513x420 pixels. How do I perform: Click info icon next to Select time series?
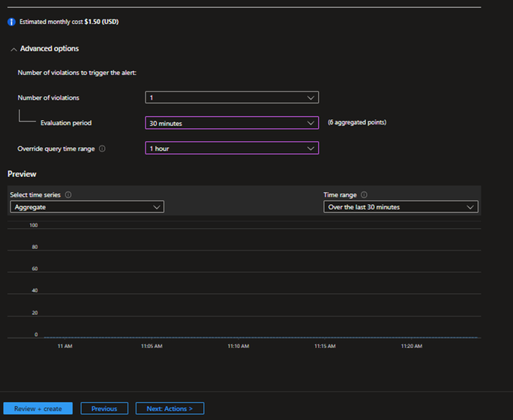point(68,195)
